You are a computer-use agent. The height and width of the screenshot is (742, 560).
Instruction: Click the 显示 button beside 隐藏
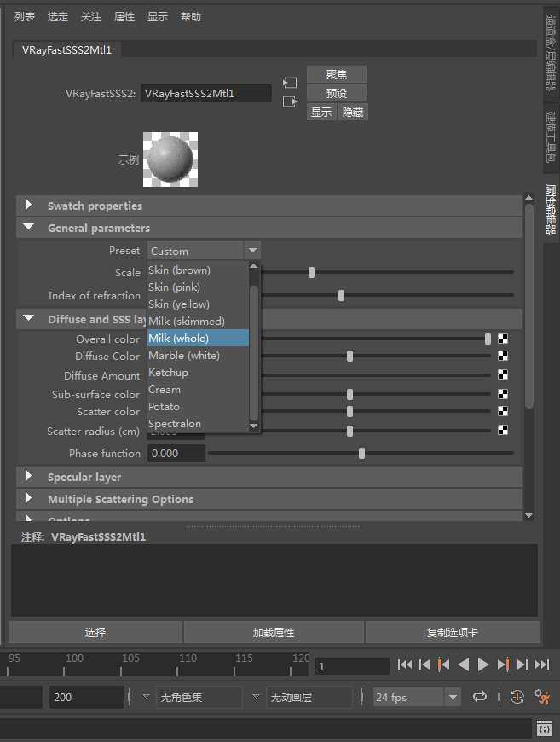pyautogui.click(x=321, y=112)
